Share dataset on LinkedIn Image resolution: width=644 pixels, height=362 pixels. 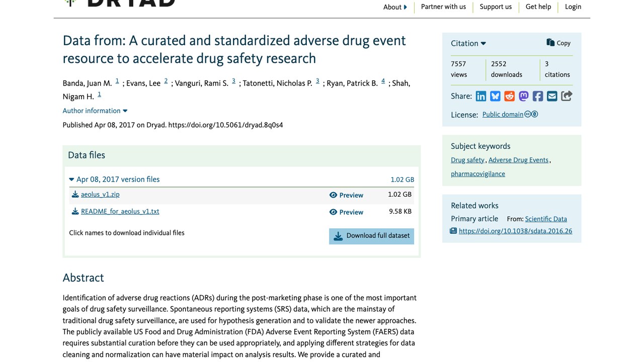click(481, 96)
